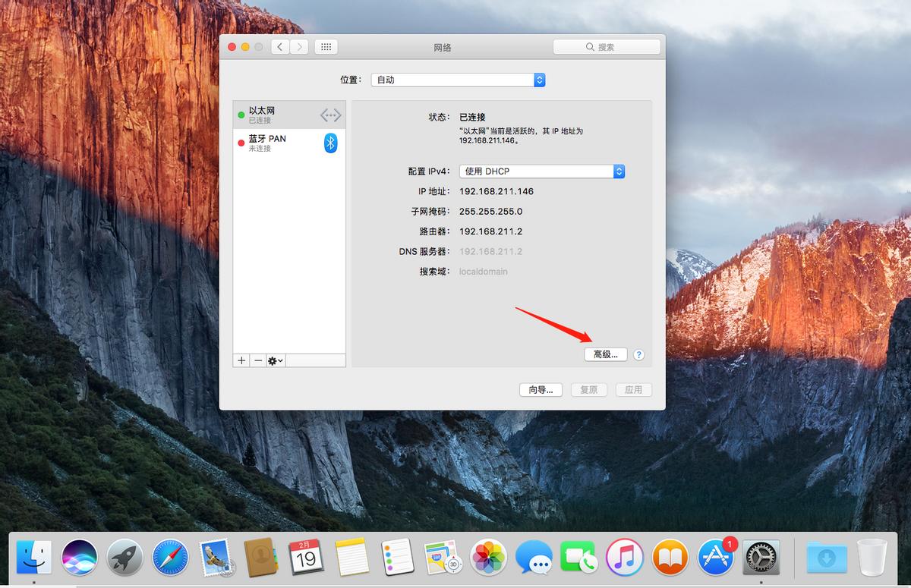The height and width of the screenshot is (588, 911).
Task: Click the 向导... assistant button
Action: (541, 389)
